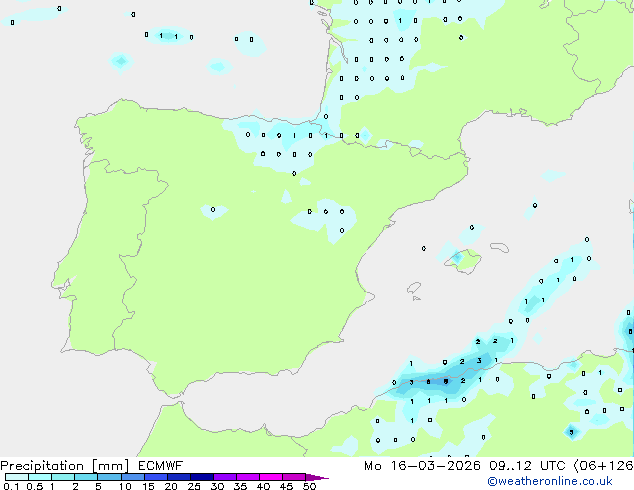Screen dimensions: 634x490
Task: Click the legend label '50'
Action: [309, 486]
